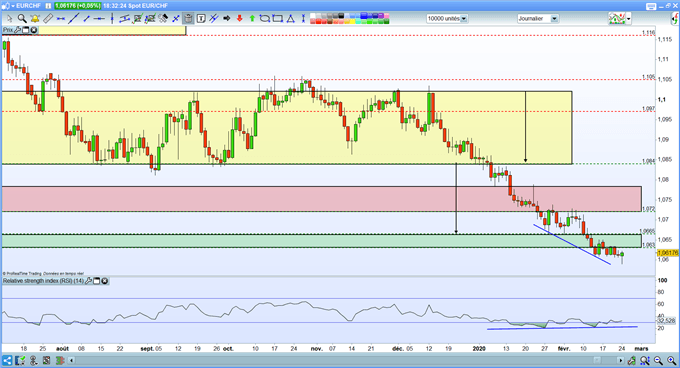Image resolution: width=680 pixels, height=368 pixels.
Task: Select the parallel channel tool
Action: coord(124,19)
